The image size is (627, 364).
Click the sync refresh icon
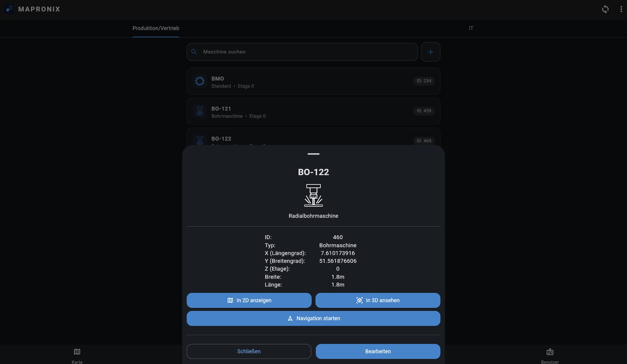(x=605, y=9)
